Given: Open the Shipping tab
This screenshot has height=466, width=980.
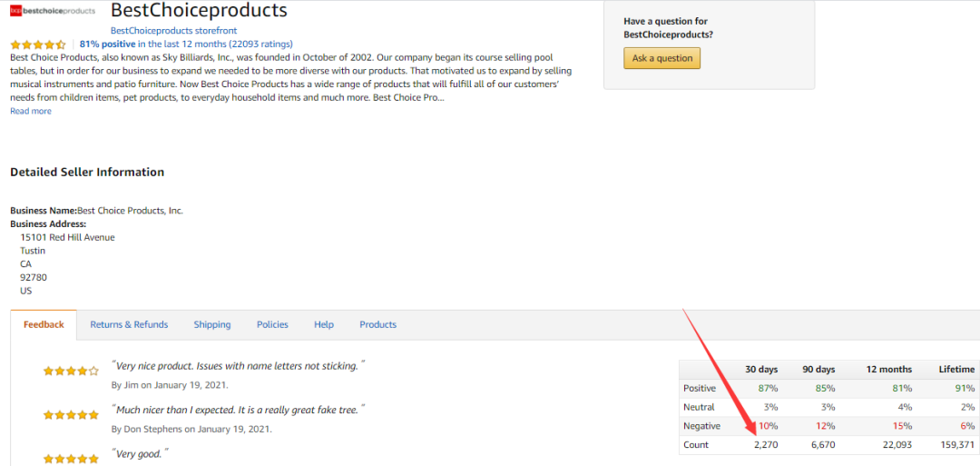Looking at the screenshot, I should (x=211, y=324).
